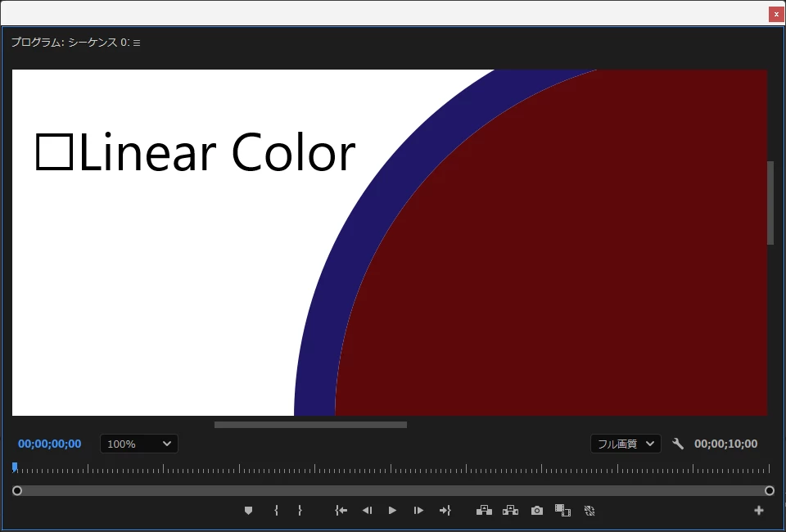Image resolution: width=786 pixels, height=532 pixels.
Task: Click the プログラム: シーケンス 0 panel title
Action: pos(70,43)
